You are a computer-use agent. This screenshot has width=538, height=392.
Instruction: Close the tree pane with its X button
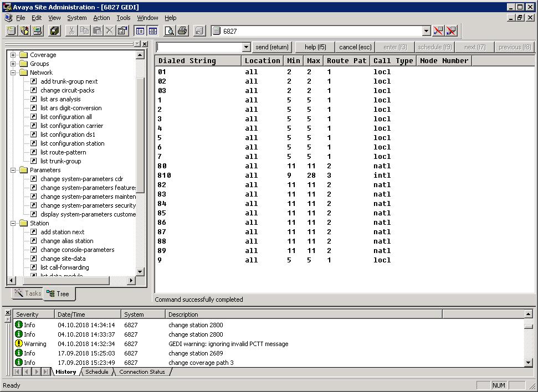145,44
